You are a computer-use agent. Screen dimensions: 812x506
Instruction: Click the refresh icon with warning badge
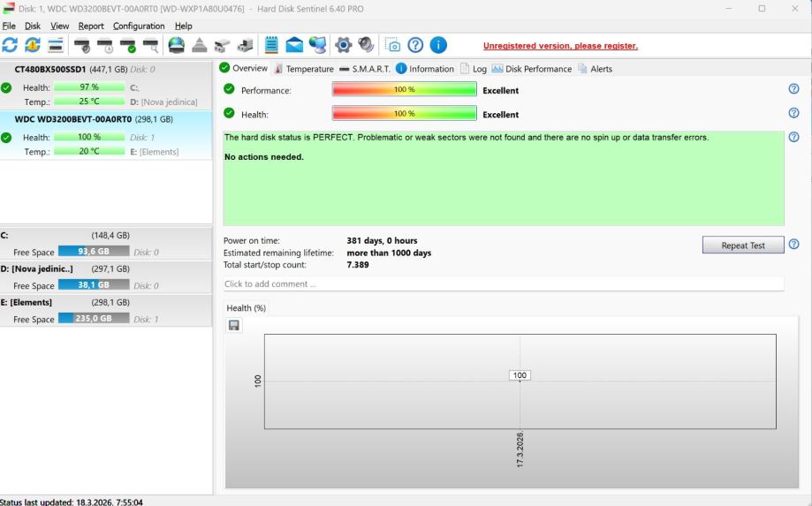pos(33,45)
